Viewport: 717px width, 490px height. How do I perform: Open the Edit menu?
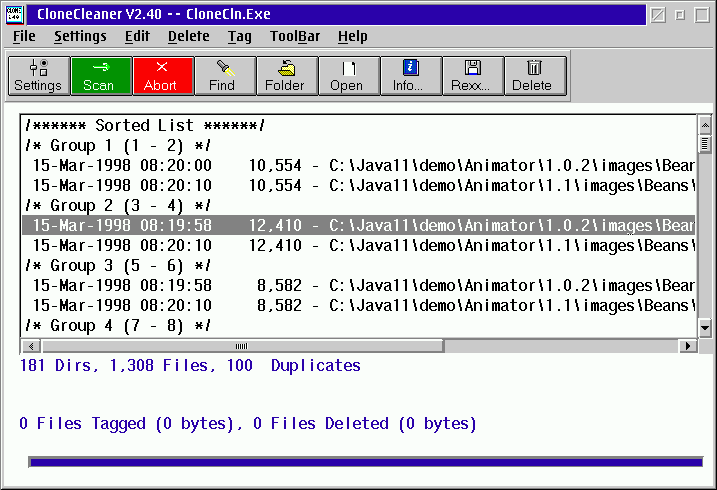(137, 36)
